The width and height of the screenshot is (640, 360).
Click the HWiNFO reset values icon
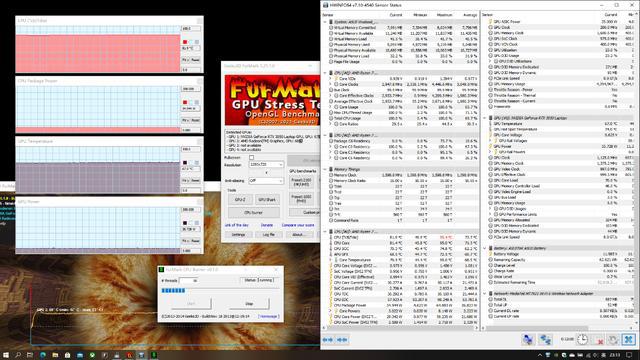coord(613,340)
